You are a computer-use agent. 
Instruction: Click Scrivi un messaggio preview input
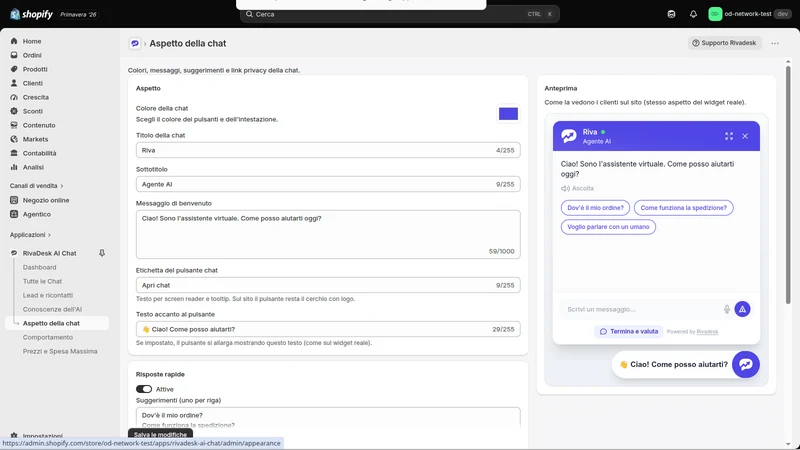(x=642, y=309)
